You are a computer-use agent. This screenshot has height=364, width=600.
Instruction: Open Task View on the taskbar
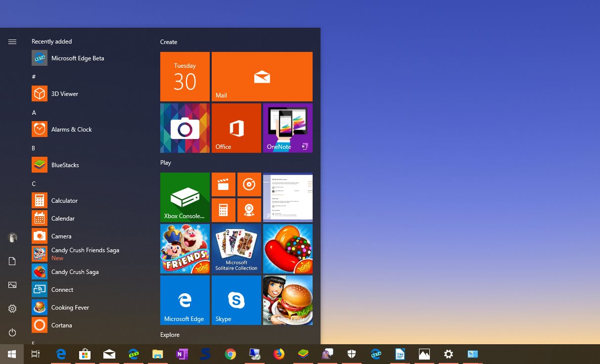(x=36, y=354)
